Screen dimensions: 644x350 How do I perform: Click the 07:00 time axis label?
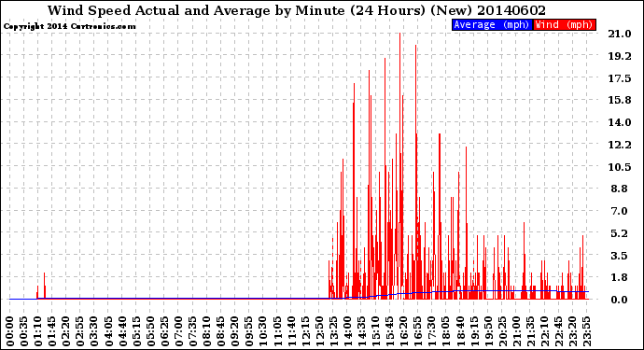point(178,331)
